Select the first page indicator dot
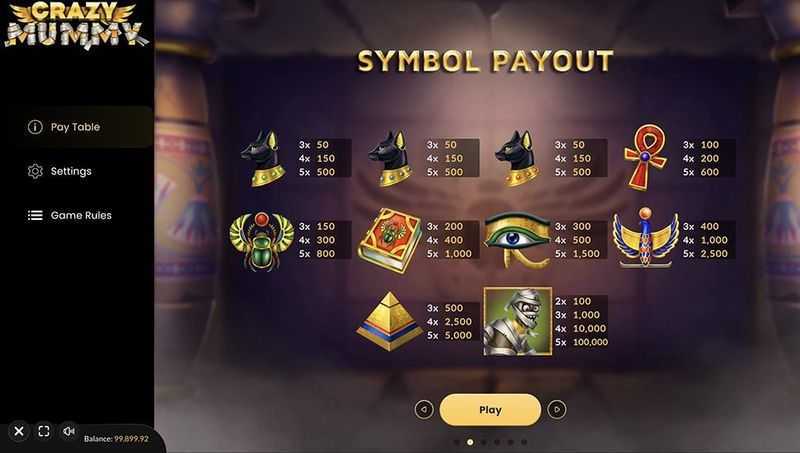800x453 pixels. coord(457,442)
